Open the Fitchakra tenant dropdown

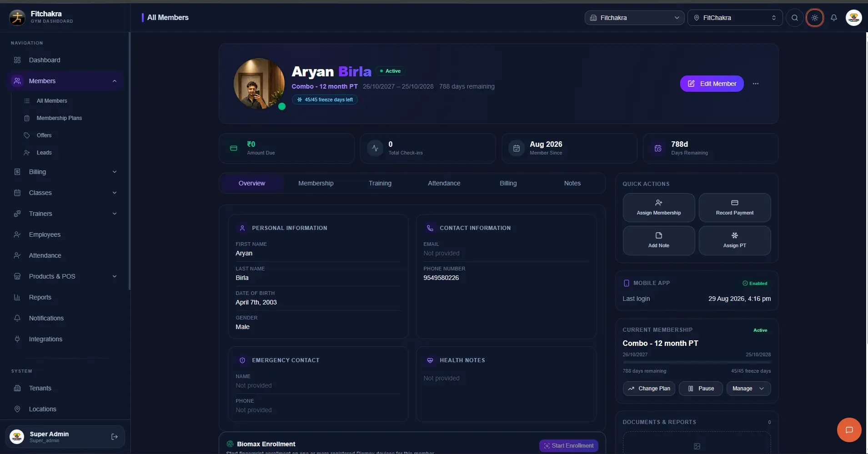click(x=634, y=18)
